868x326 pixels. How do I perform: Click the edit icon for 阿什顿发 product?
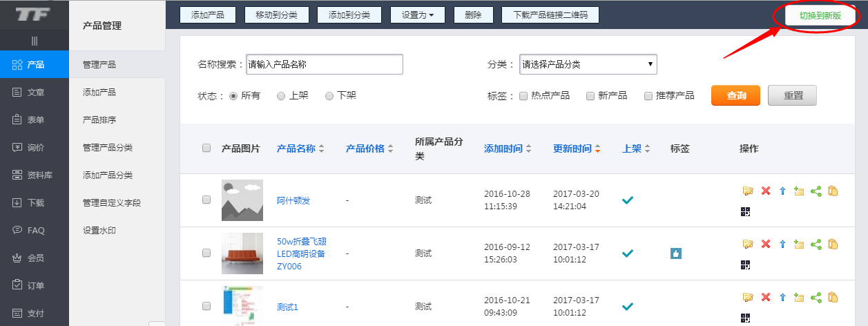[747, 191]
